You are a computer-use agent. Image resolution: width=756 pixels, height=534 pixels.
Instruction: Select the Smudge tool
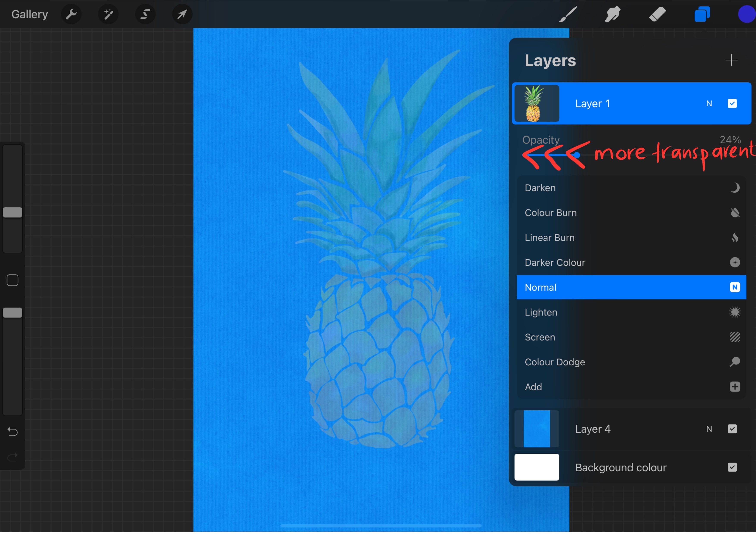coord(612,14)
